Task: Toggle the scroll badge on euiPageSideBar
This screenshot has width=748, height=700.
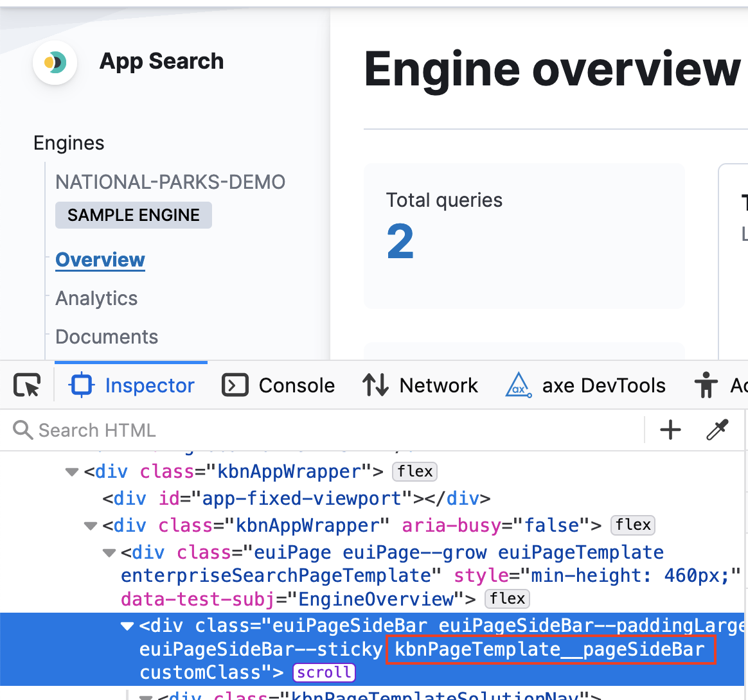Action: pyautogui.click(x=324, y=672)
